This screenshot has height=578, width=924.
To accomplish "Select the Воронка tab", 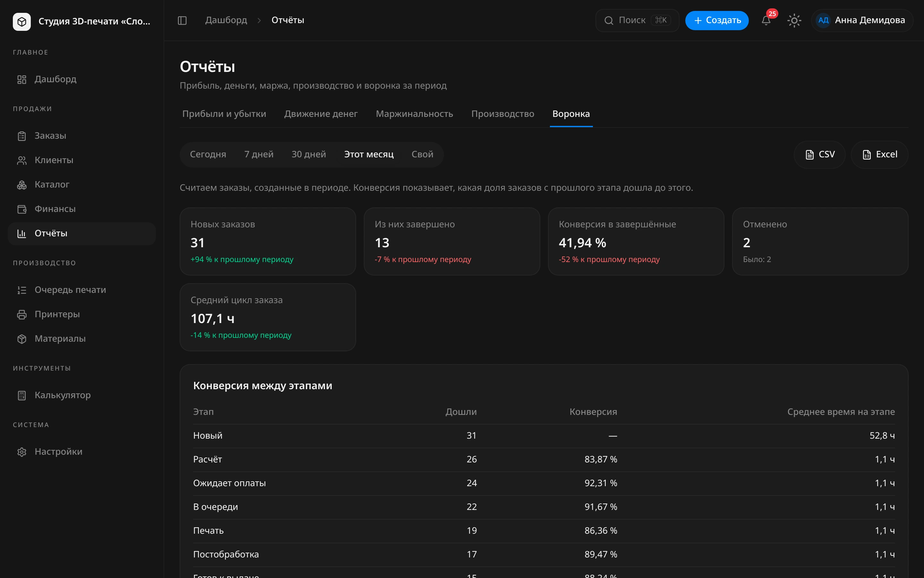I will 571,114.
